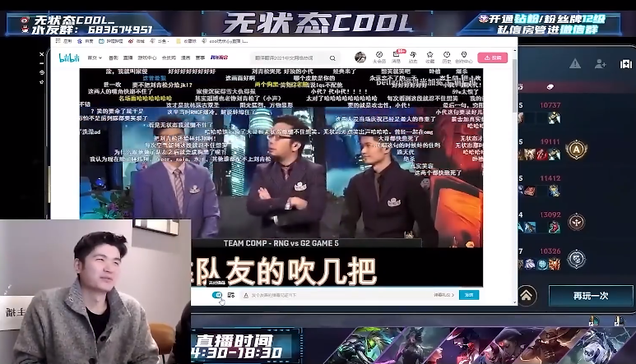
Task: Click the damage value 11412
Action: click(x=550, y=178)
